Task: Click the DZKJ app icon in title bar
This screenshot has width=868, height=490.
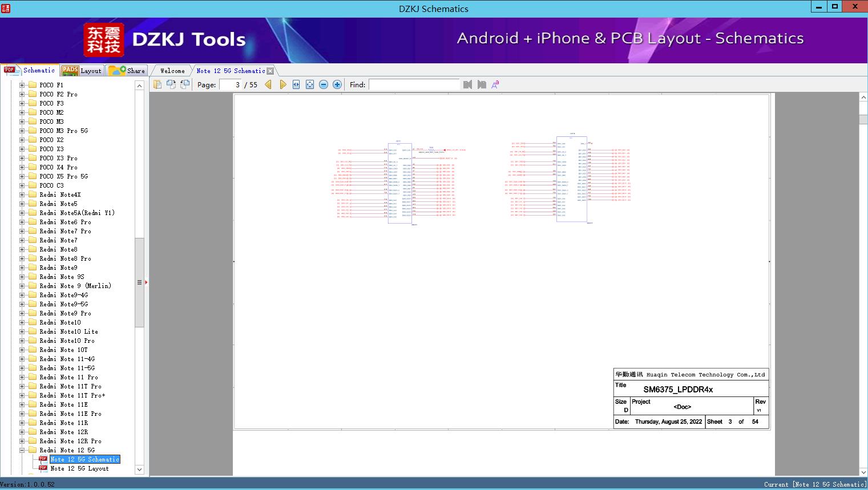Action: (x=5, y=9)
